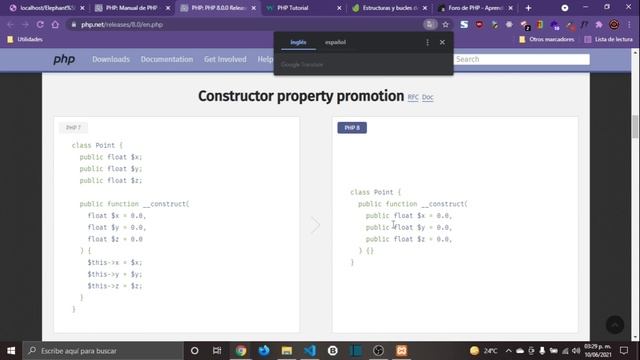
Task: Click the page vertical scrollbar thumb
Action: click(635, 127)
